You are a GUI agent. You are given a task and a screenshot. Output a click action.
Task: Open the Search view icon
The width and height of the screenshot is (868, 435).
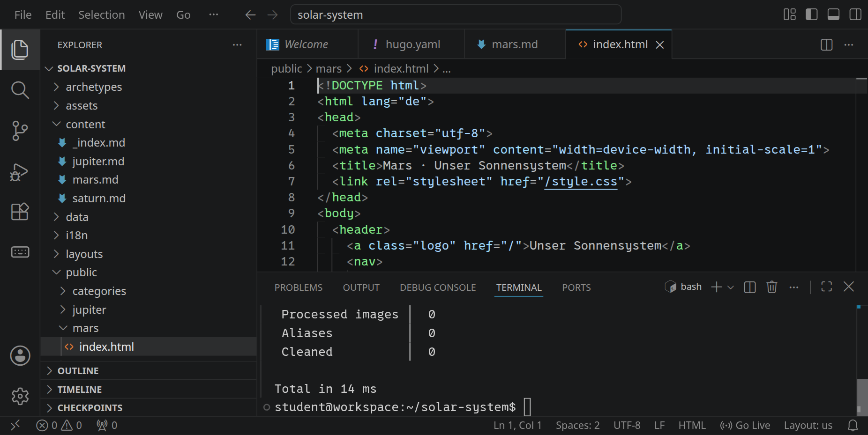tap(20, 90)
